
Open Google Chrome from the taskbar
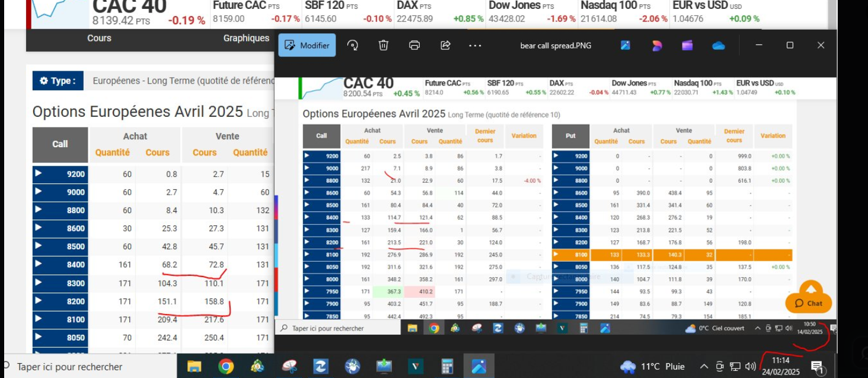[x=225, y=367]
